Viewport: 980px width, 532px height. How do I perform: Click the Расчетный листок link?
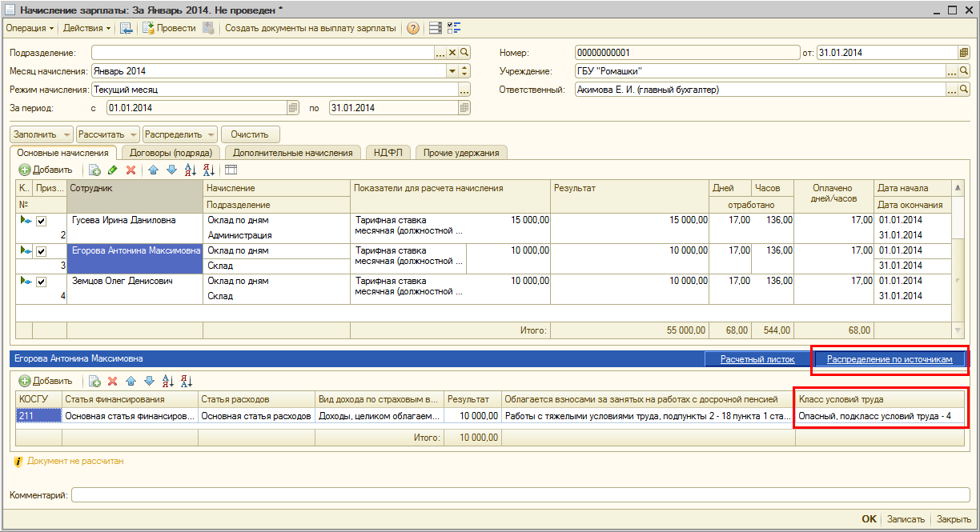click(x=757, y=360)
